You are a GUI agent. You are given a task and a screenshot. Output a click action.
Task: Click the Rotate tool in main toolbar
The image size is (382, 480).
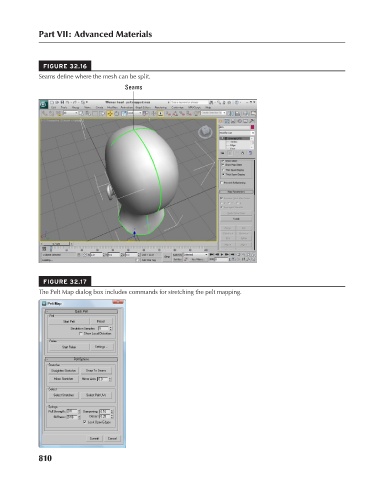[x=117, y=114]
